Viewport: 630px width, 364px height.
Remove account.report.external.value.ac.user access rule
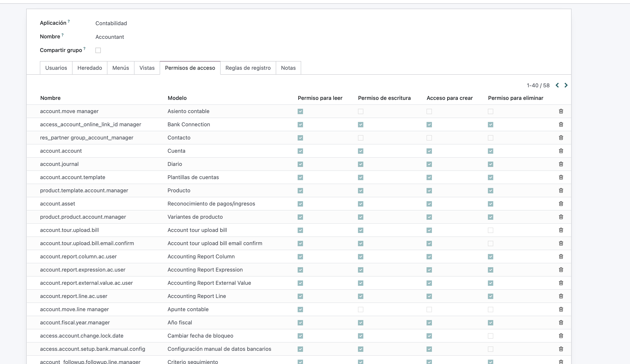coord(561,283)
